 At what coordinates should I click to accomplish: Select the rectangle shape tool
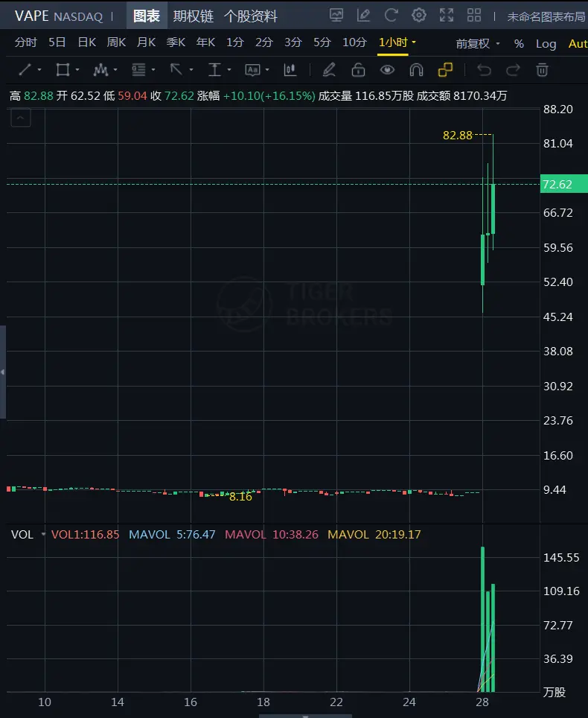coord(63,69)
